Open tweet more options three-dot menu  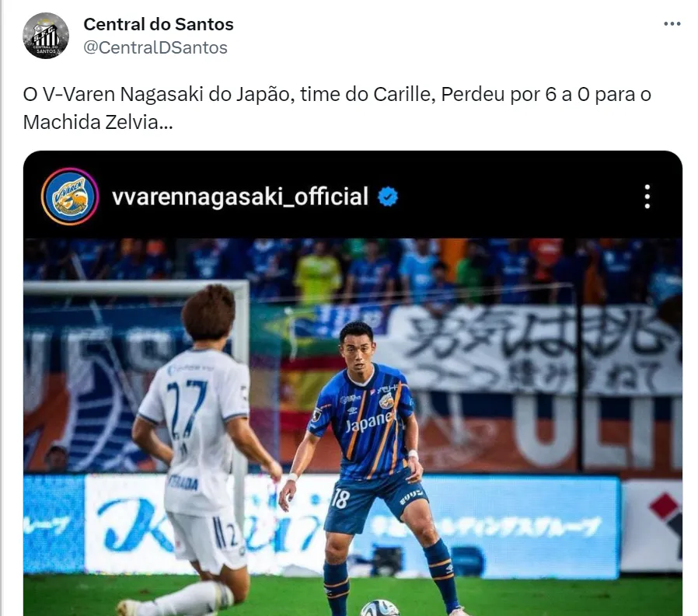click(672, 24)
